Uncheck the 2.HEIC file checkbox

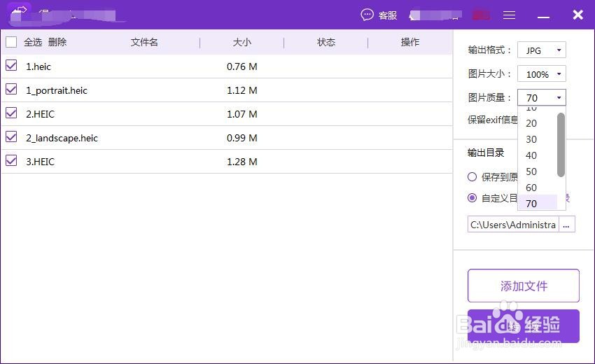pos(11,113)
